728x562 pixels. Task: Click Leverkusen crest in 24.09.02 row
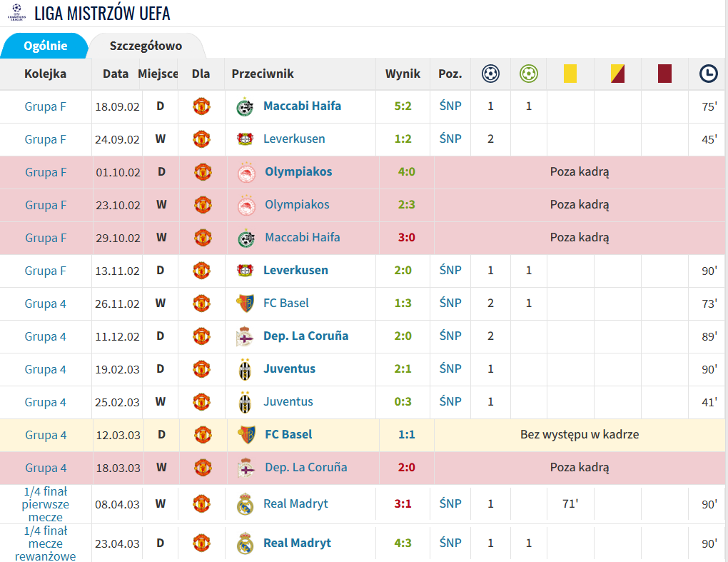[245, 139]
